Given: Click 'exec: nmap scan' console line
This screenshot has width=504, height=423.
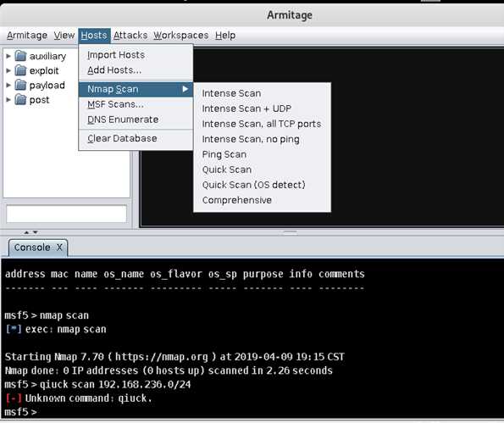Looking at the screenshot, I should (56, 330).
